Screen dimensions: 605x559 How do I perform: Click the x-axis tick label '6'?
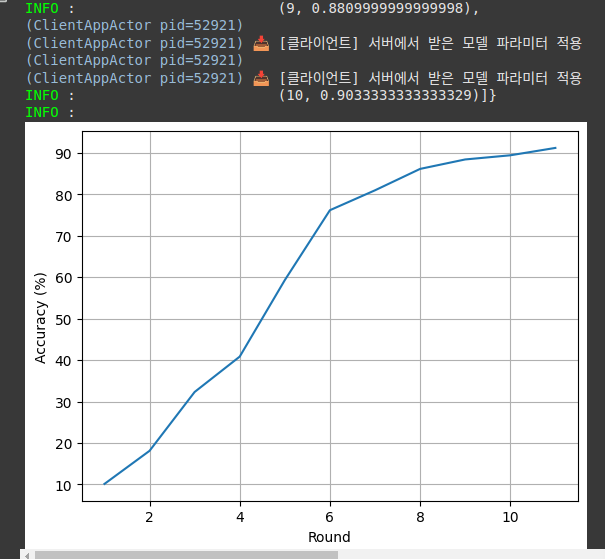coord(330,517)
